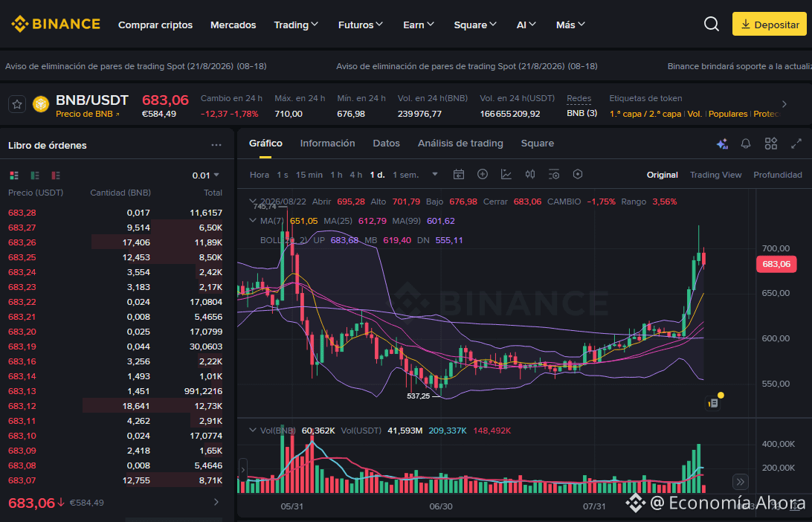Image resolution: width=812 pixels, height=522 pixels.
Task: Open arrow next to last price €584,49
Action: coord(216,502)
